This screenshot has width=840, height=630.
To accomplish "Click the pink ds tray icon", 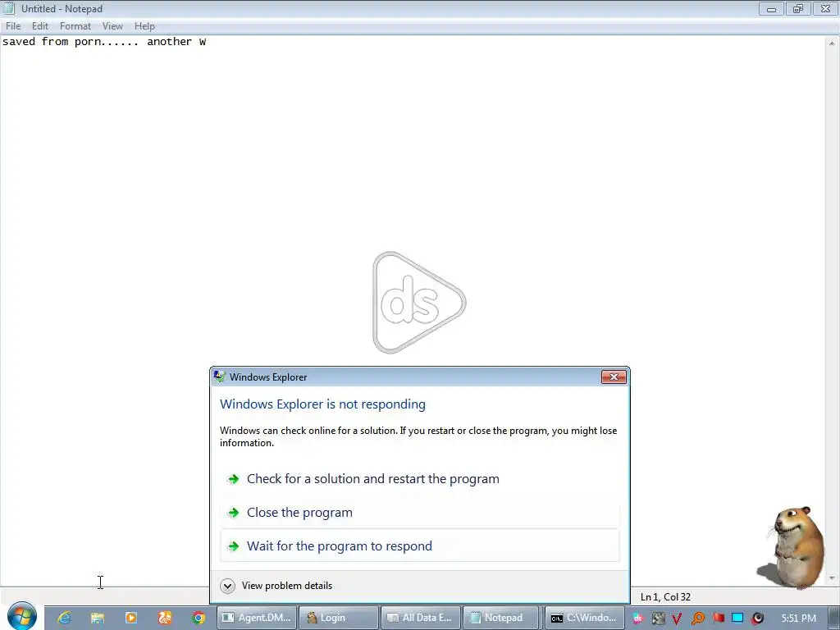I will click(637, 619).
